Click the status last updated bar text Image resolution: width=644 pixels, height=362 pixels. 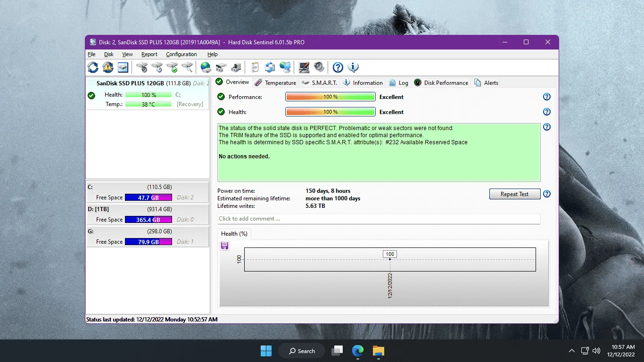[x=152, y=320]
